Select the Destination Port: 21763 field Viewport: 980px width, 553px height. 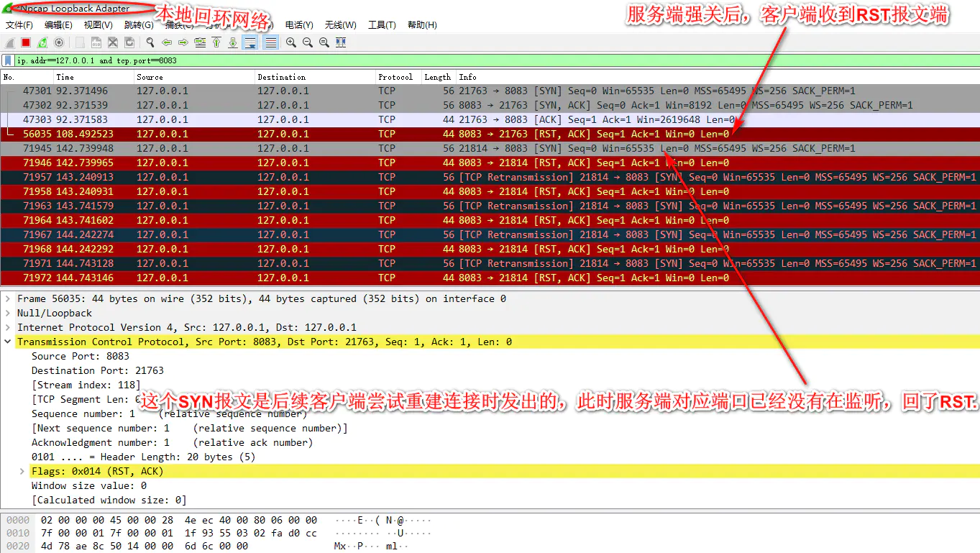point(98,370)
